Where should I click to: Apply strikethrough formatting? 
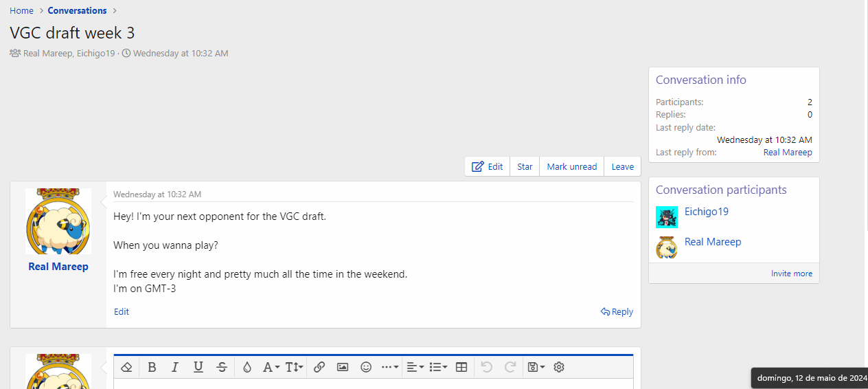pos(222,367)
